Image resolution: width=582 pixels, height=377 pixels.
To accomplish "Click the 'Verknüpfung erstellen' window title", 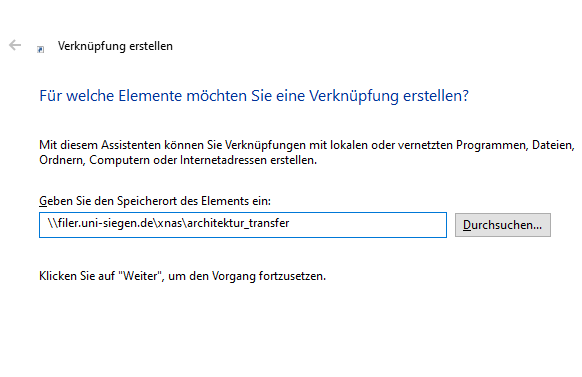I will click(x=115, y=46).
